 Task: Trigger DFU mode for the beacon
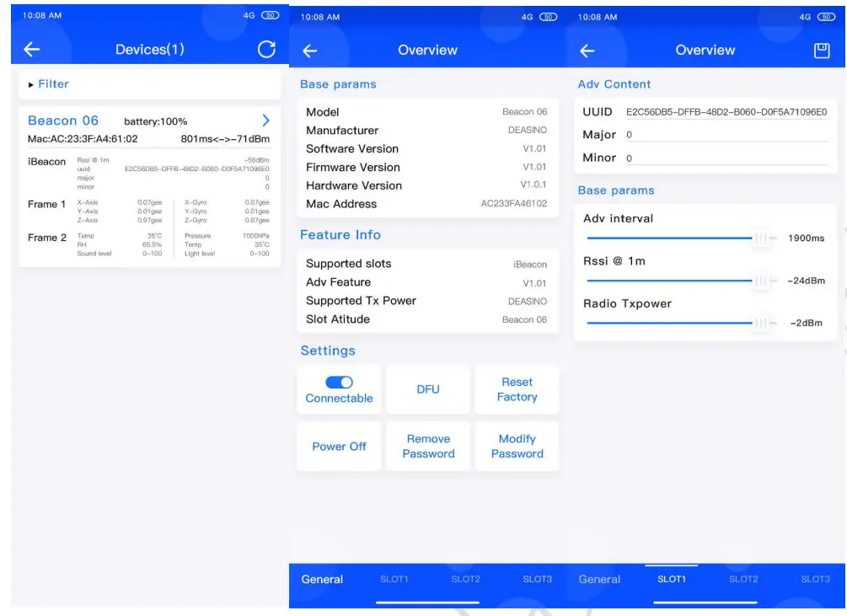tap(428, 389)
